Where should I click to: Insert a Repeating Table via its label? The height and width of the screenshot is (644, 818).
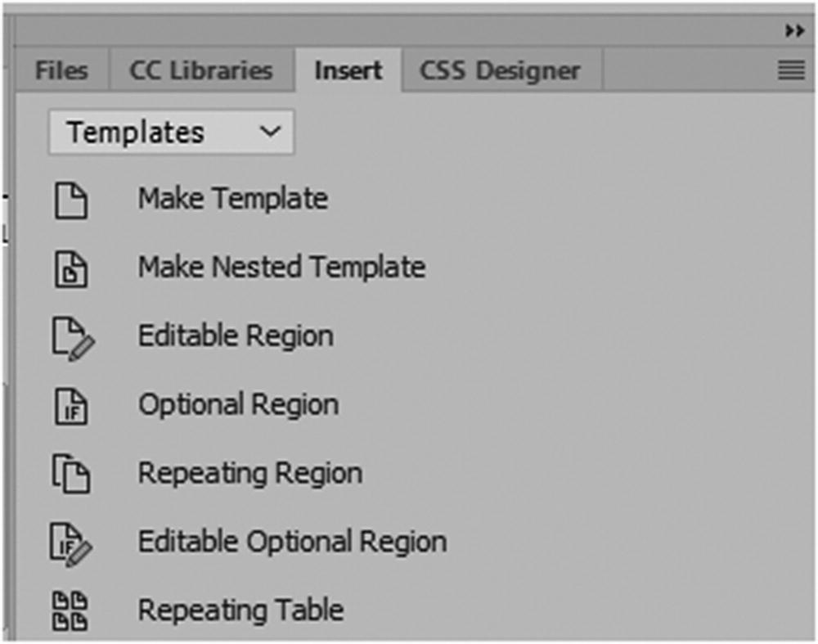click(240, 610)
